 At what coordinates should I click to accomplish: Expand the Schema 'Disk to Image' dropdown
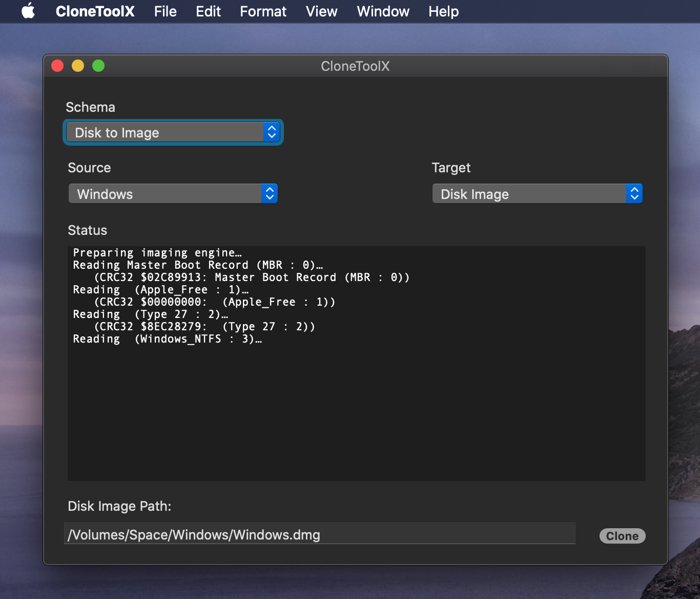pyautogui.click(x=173, y=132)
